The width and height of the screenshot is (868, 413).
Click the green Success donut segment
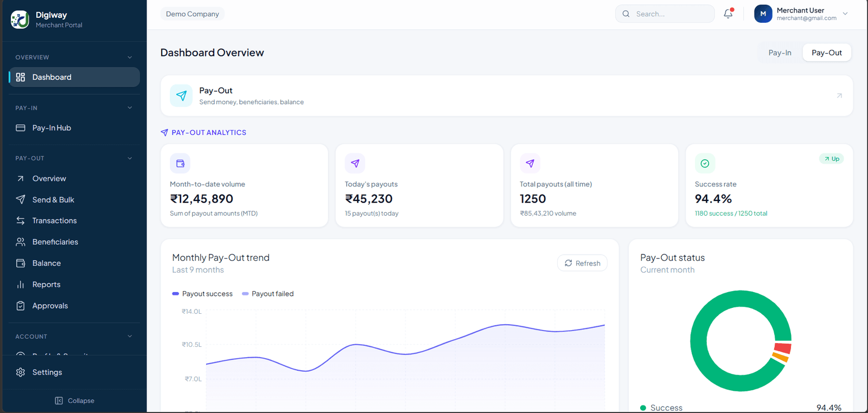[x=699, y=340]
